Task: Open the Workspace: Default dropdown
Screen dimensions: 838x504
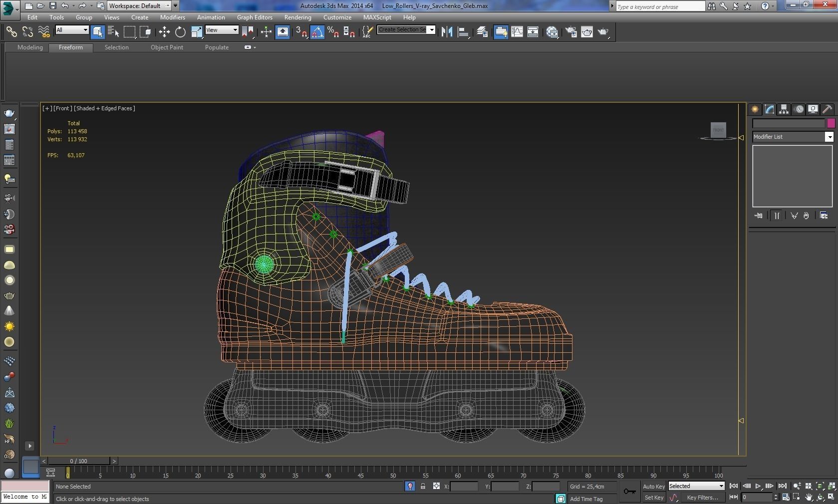Action: click(x=139, y=6)
